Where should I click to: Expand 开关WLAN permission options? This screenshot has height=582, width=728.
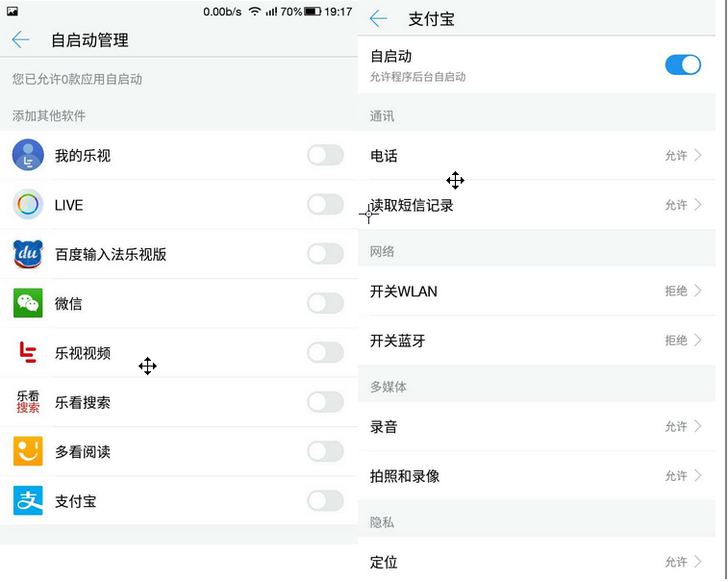coord(698,291)
